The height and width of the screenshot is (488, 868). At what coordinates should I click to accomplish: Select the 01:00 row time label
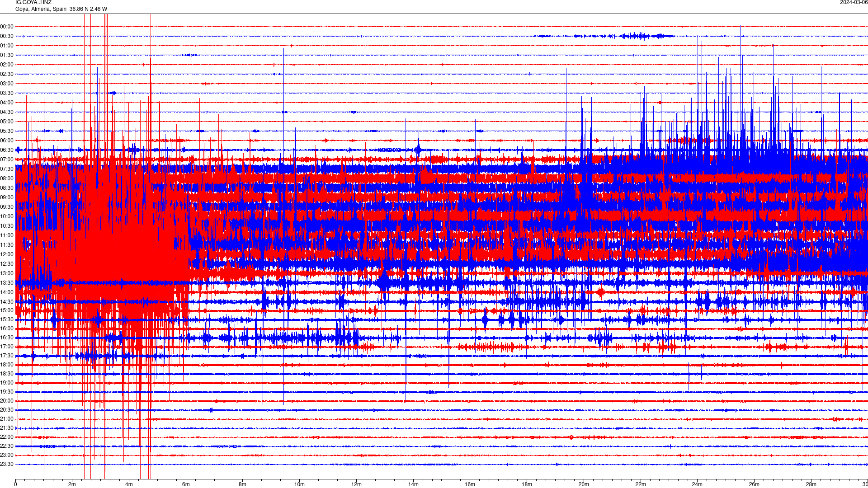[x=7, y=46]
